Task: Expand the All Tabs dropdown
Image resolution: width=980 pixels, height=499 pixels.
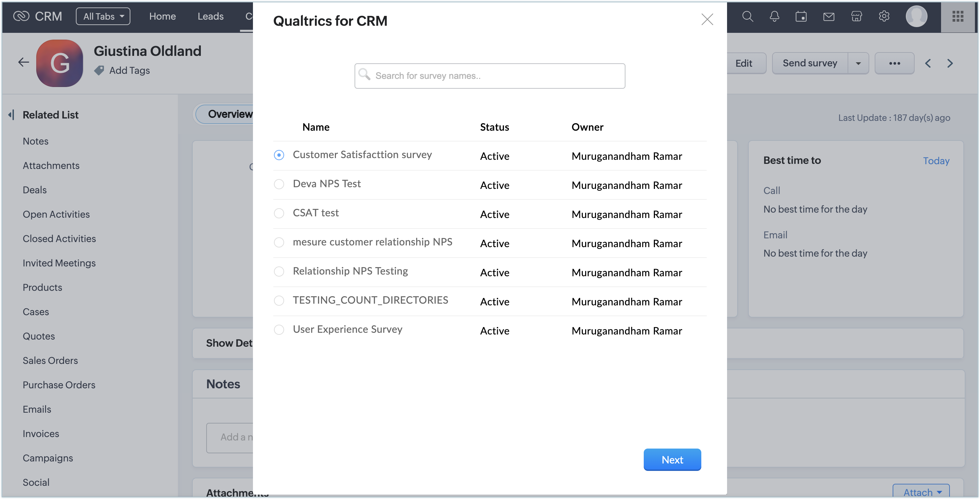Action: [103, 16]
